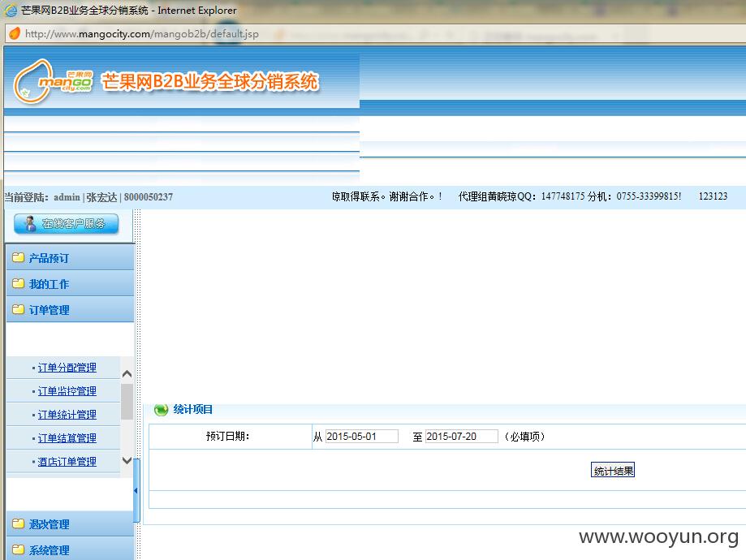Click the Internet Explorer icon in title bar
This screenshot has height=560, width=746.
[x=11, y=10]
